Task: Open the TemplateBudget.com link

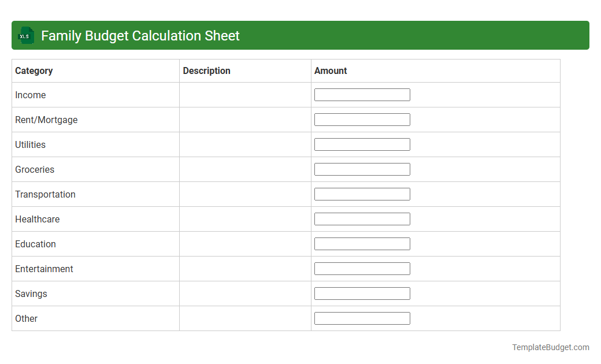Action: [x=550, y=347]
